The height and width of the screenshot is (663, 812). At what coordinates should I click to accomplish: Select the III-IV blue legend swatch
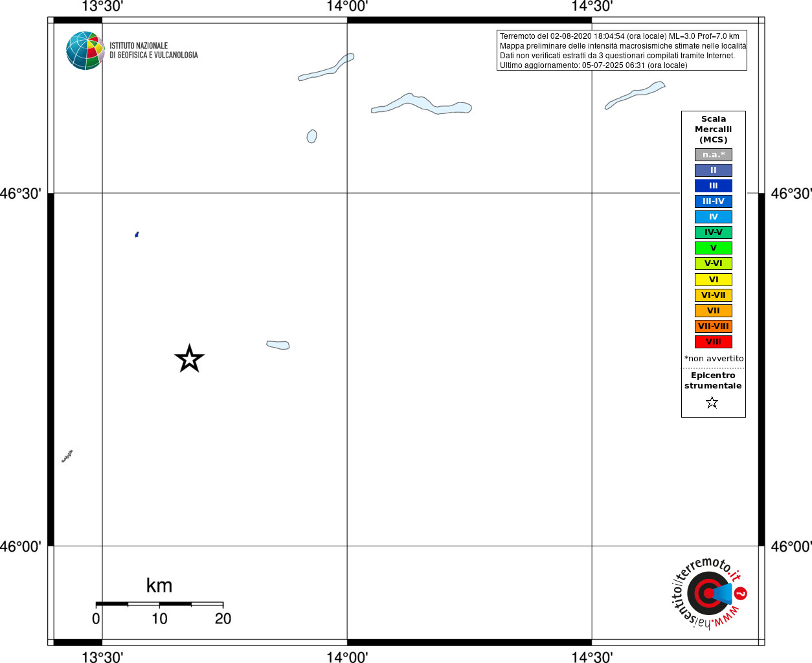coord(714,201)
